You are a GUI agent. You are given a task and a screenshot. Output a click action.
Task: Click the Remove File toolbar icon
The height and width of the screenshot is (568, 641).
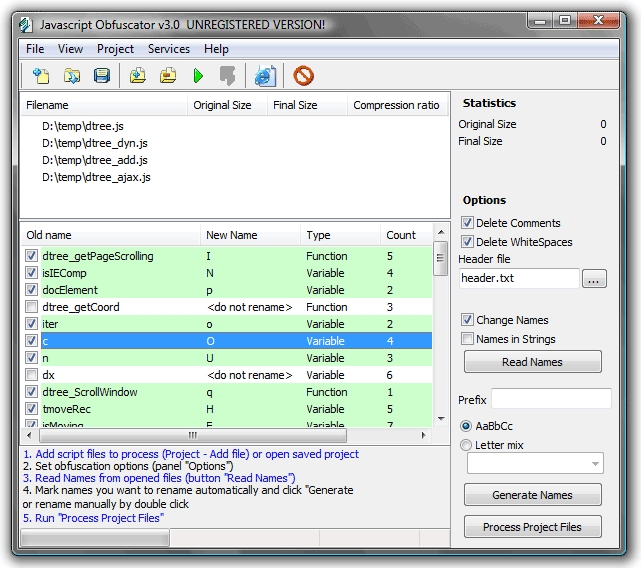(168, 75)
